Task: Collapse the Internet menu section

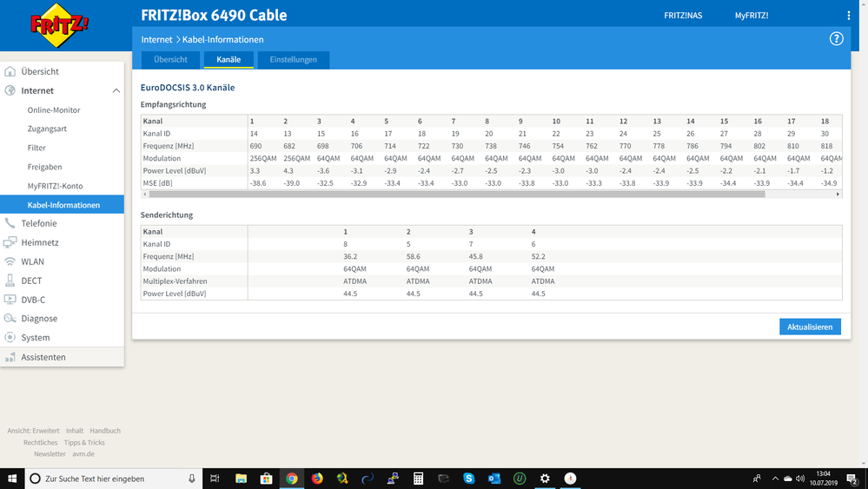Action: tap(116, 90)
